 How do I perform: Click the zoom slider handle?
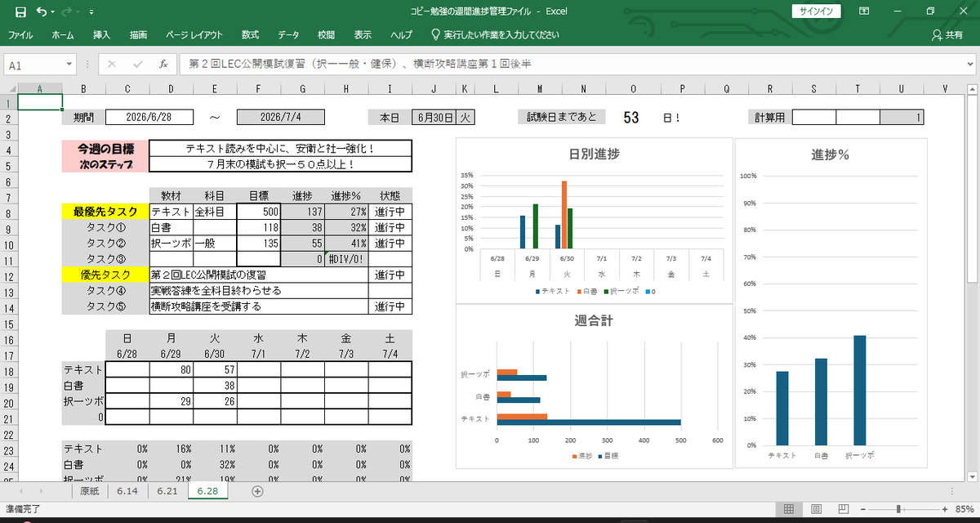coord(899,509)
